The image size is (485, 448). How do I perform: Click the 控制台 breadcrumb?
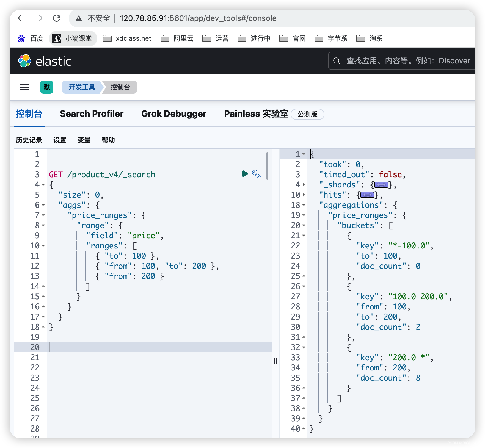(120, 87)
